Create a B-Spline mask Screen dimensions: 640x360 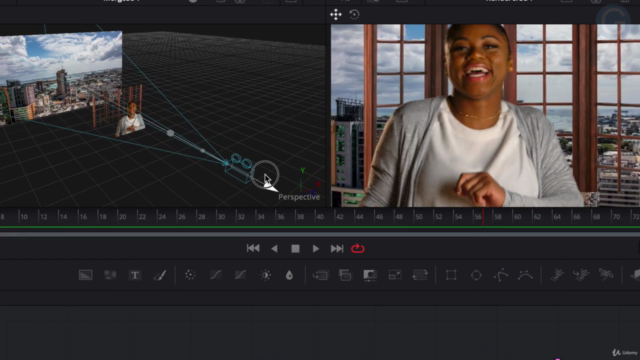click(x=525, y=275)
